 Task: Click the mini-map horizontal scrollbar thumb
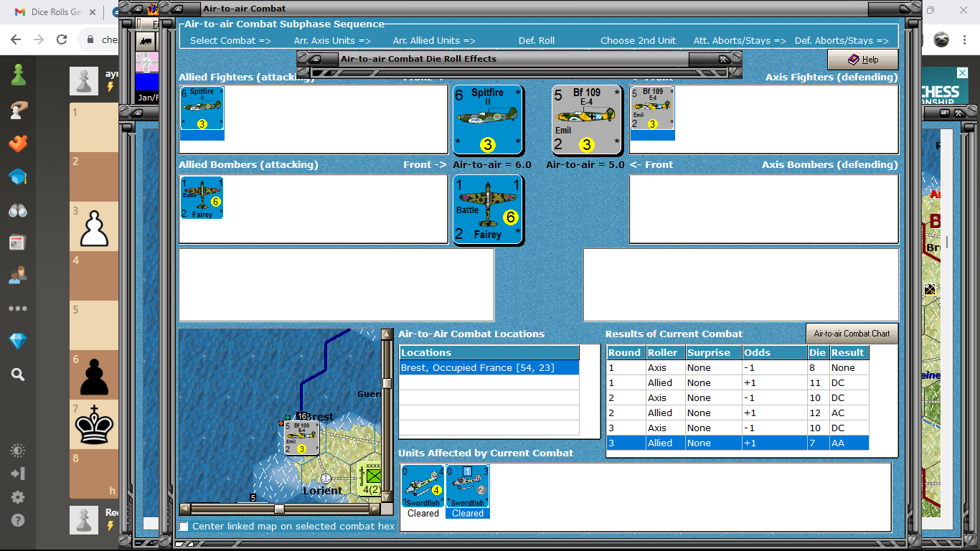click(279, 509)
